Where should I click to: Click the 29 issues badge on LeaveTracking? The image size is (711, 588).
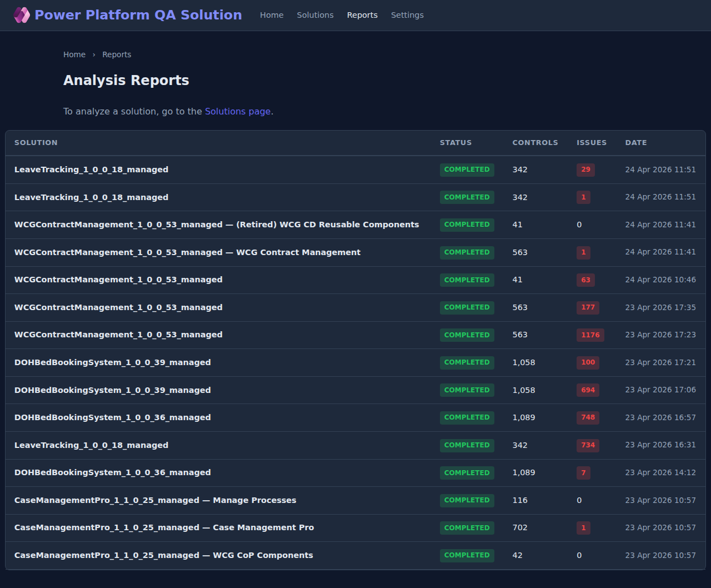585,170
